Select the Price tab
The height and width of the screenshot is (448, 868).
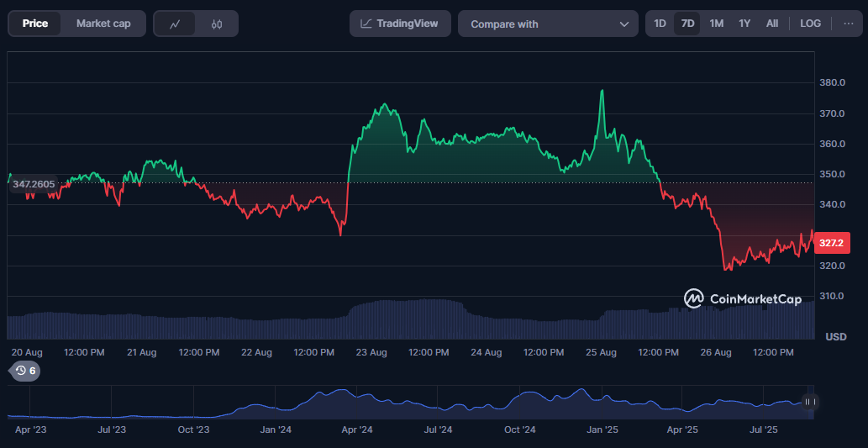pyautogui.click(x=35, y=24)
